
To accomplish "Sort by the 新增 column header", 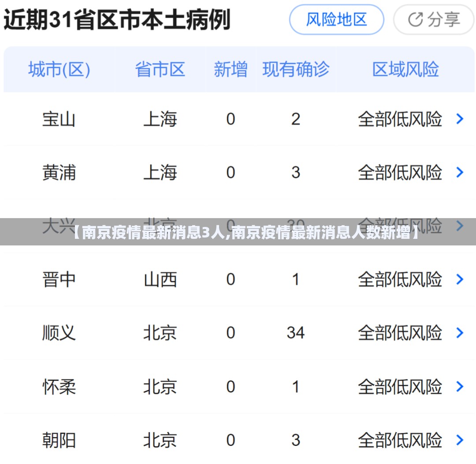I will (x=231, y=69).
